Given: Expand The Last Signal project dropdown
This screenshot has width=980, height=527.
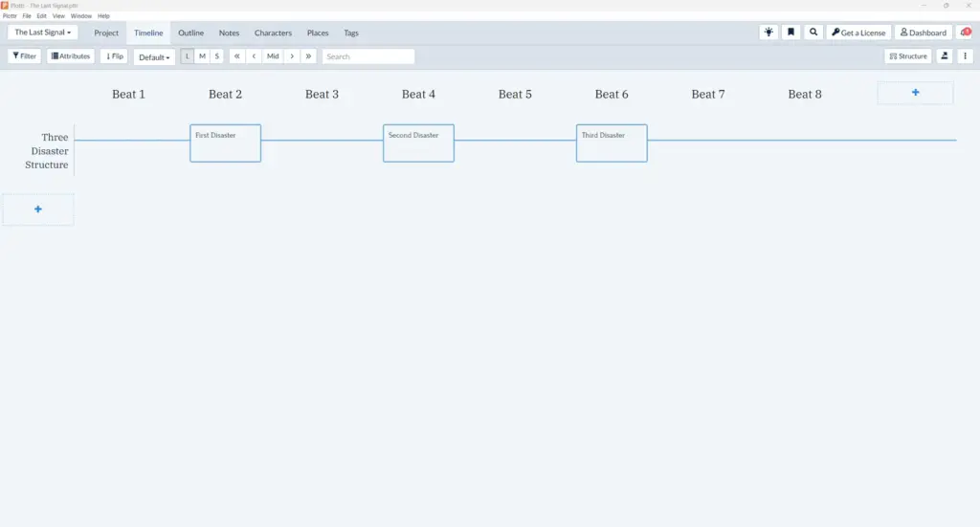Looking at the screenshot, I should click(42, 33).
